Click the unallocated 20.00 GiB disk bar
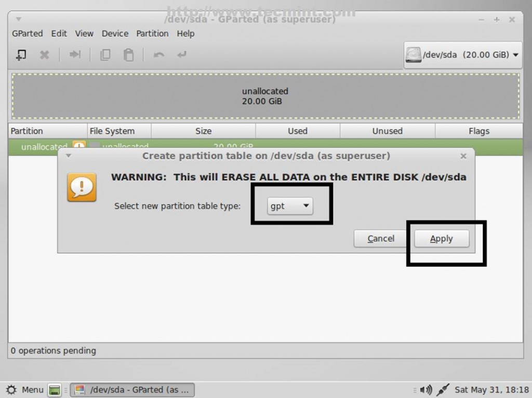The width and height of the screenshot is (532, 398). (265, 97)
